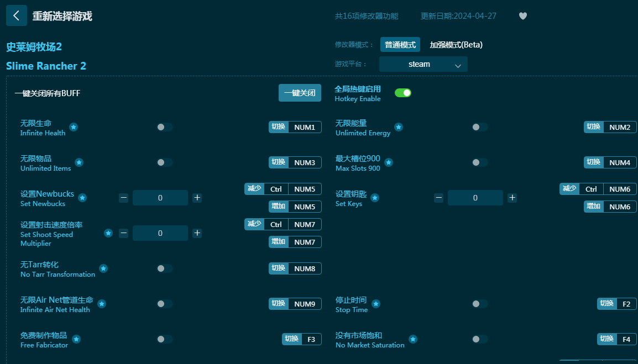Decrease Set Keys with minus button
Viewport: 638px width, 364px height.
438,198
